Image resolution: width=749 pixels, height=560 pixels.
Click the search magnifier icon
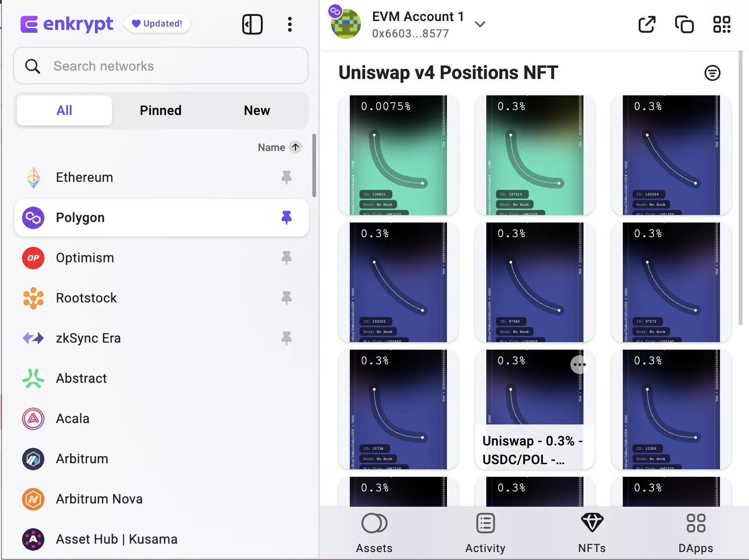point(32,66)
